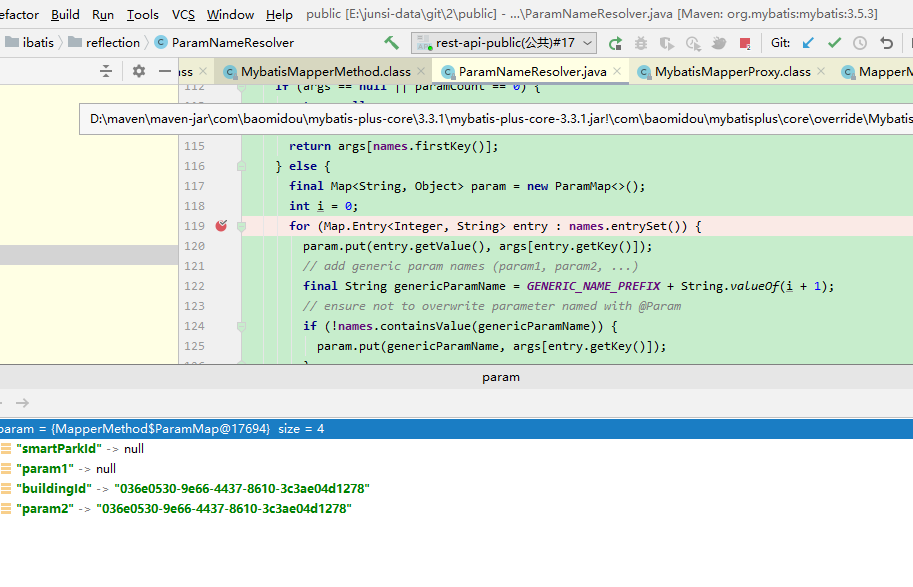
Task: Hide the project tool window
Action: (165, 71)
